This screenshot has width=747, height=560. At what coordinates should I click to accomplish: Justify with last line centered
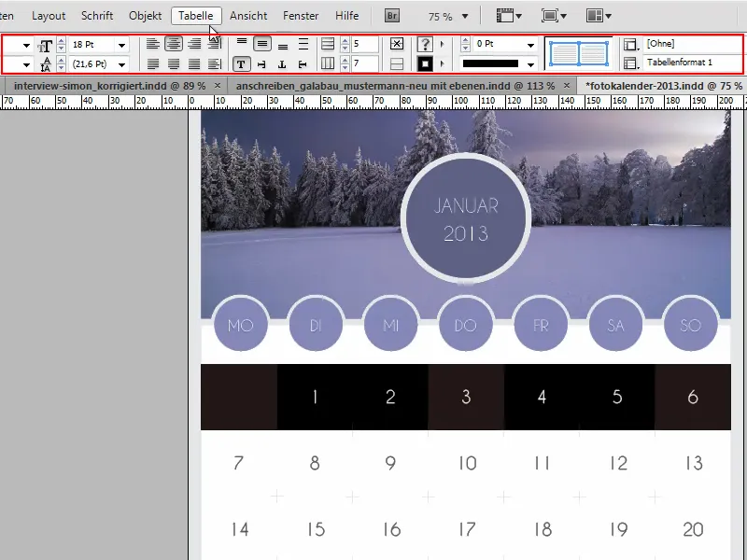point(174,63)
